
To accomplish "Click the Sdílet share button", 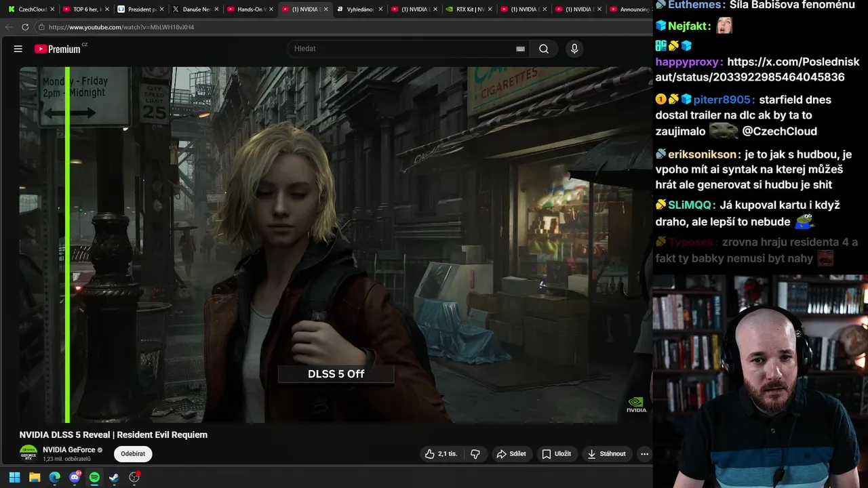I will click(511, 454).
